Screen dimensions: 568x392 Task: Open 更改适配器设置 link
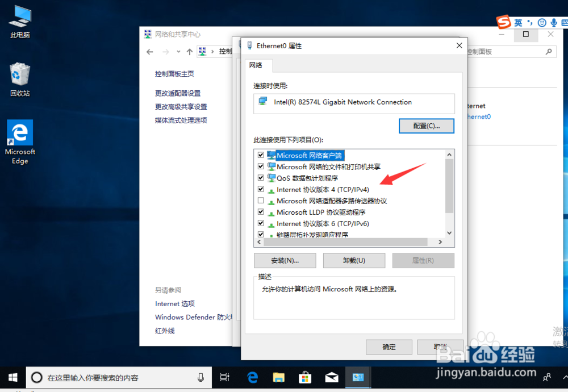[178, 94]
